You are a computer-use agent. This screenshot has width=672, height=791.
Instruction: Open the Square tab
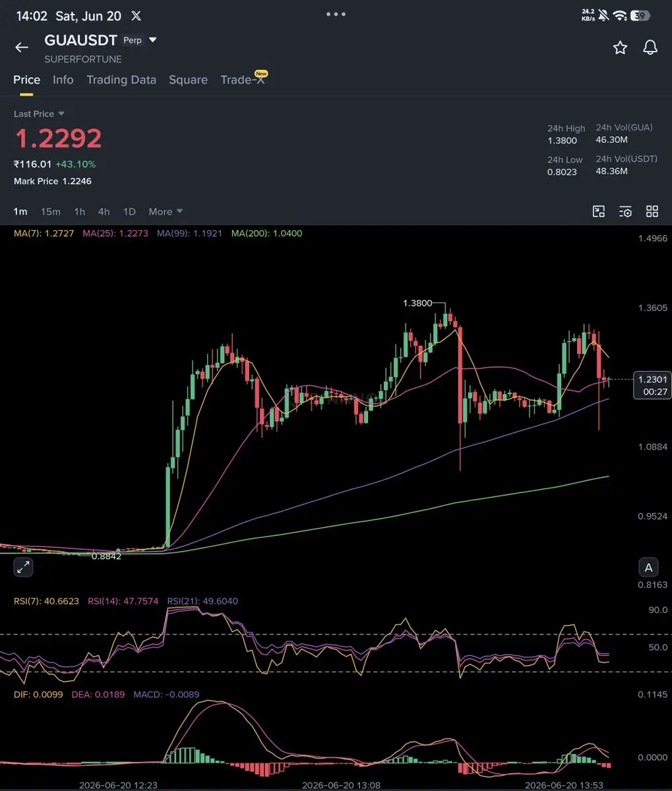point(188,80)
